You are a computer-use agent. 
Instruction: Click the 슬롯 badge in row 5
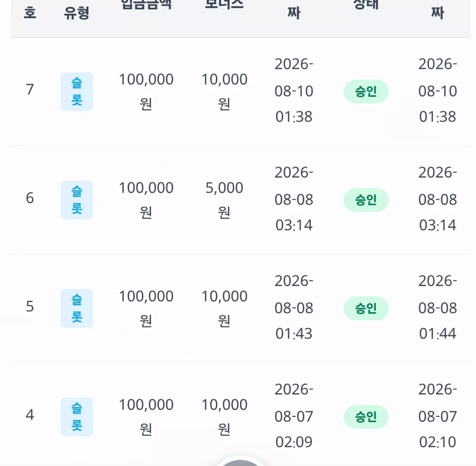click(77, 308)
